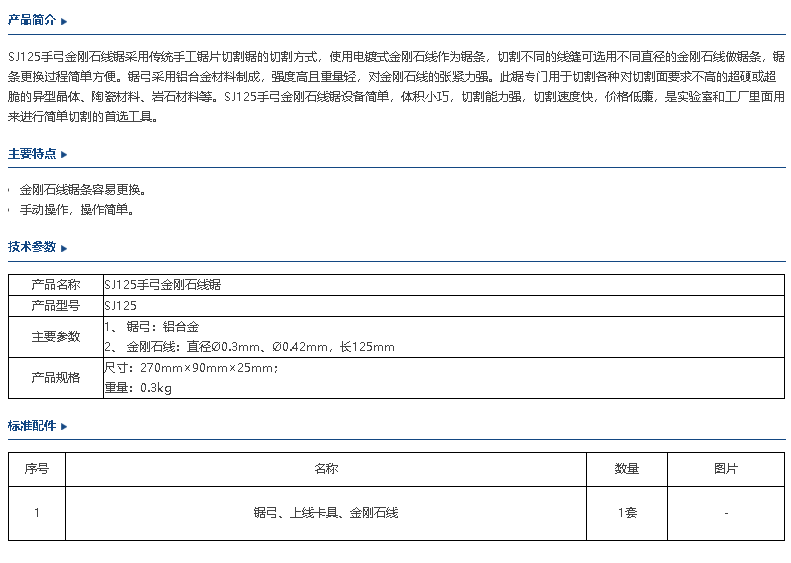
Task: Click the 标准配件 heading text
Action: [x=32, y=426]
